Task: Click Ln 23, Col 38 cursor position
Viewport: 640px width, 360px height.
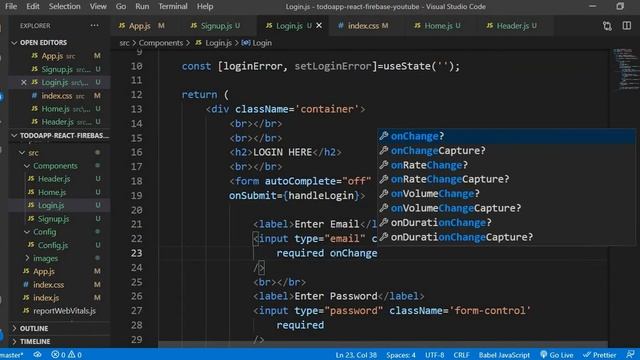Action: click(356, 355)
